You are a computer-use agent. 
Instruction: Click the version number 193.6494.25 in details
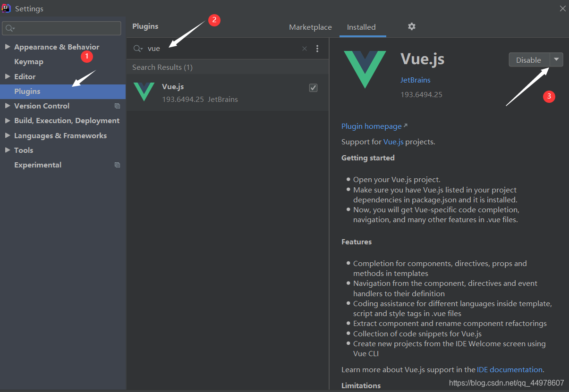(421, 94)
